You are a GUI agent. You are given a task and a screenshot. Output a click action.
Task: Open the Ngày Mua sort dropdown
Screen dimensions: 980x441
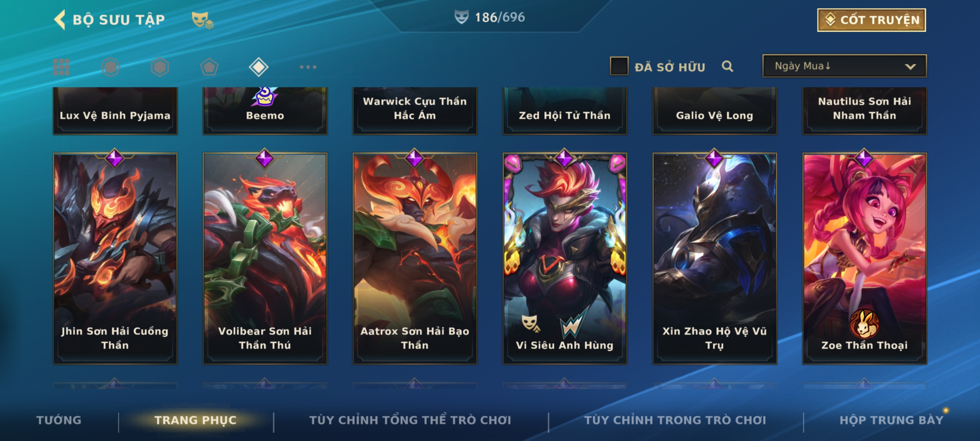coord(844,66)
